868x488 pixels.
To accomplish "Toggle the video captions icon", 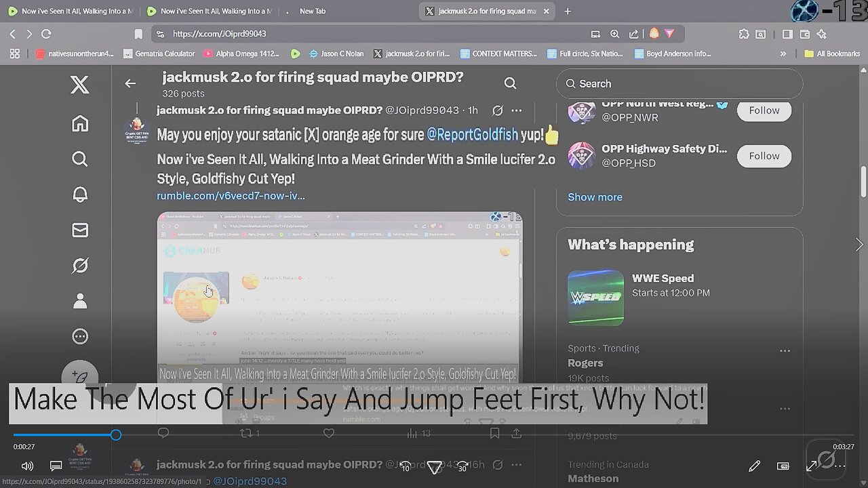I will [x=56, y=466].
